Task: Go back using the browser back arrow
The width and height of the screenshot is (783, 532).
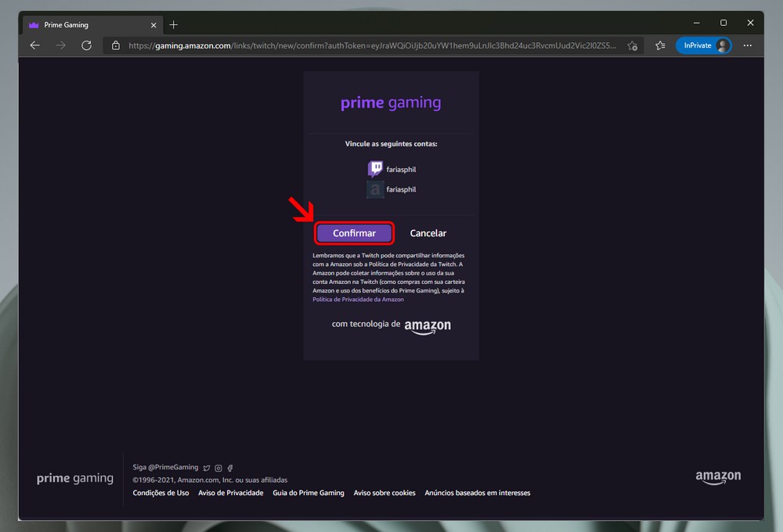Action: 35,45
